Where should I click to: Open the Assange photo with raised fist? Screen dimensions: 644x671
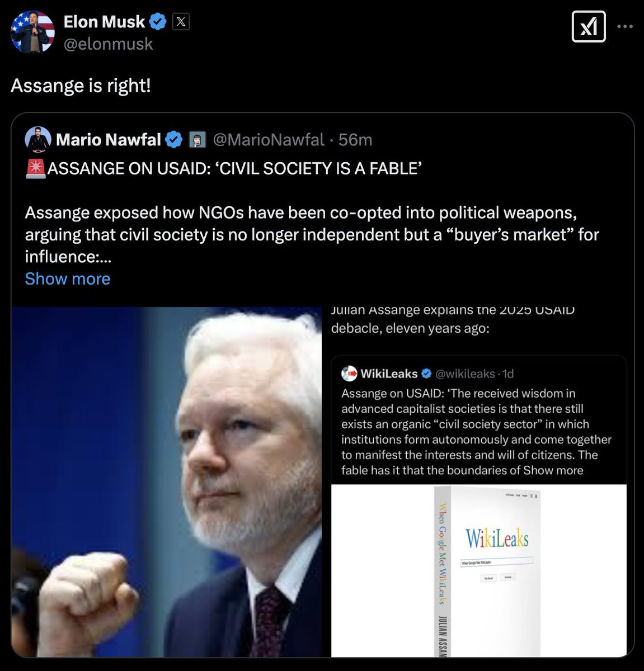click(x=167, y=481)
